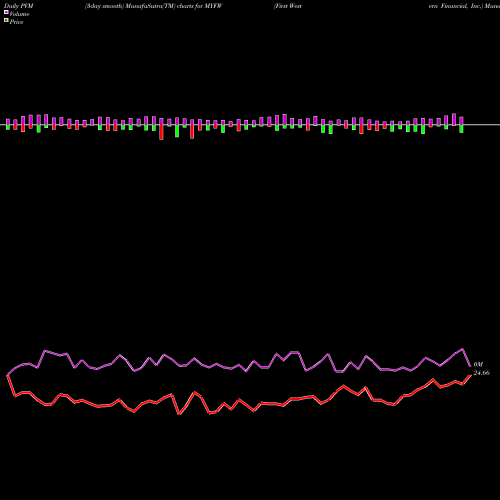Click the Volume legend label
The image size is (500, 500).
[x=19, y=14]
